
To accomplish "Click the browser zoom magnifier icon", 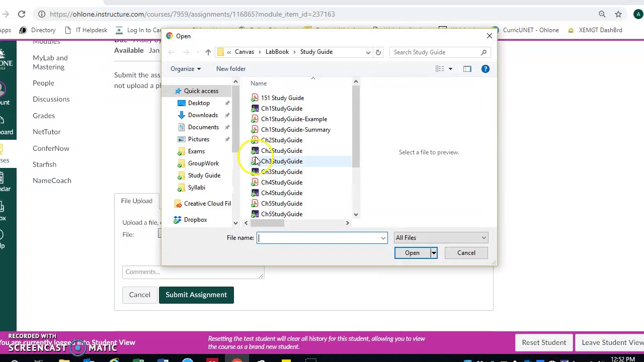I will pos(602,14).
